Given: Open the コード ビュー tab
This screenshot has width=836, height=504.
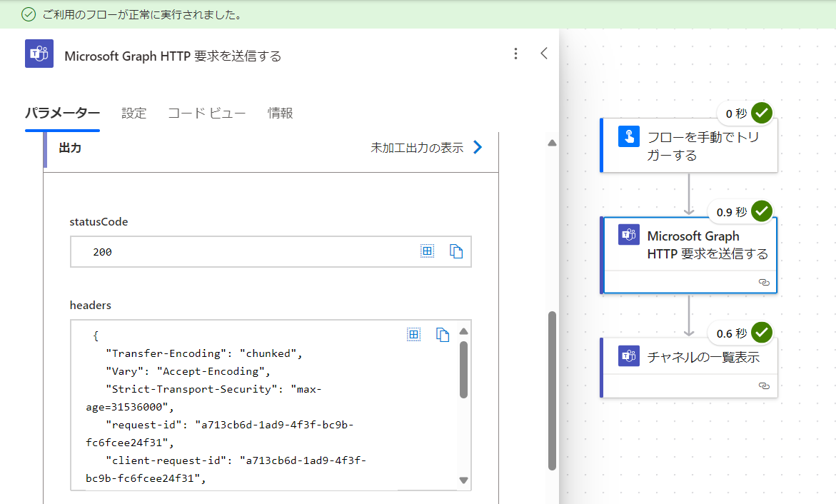Looking at the screenshot, I should coord(207,113).
